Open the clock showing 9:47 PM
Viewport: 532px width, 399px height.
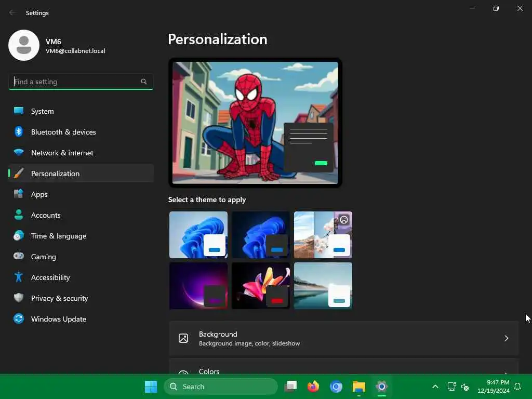pyautogui.click(x=494, y=387)
